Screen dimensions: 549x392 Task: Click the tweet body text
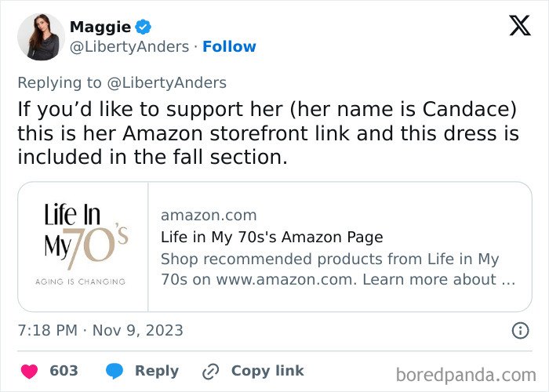[267, 133]
